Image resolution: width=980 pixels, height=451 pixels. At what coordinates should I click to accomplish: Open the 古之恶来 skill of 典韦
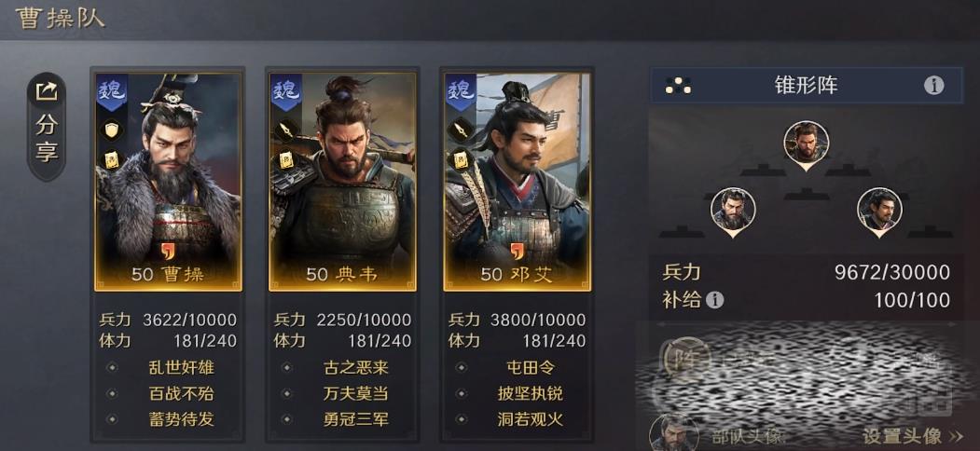(355, 367)
